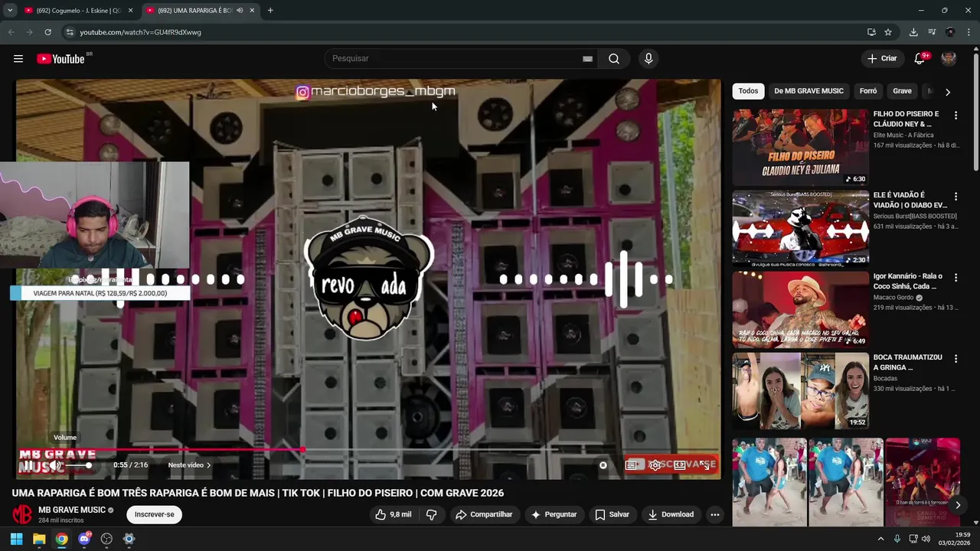Toggle autoplay in the player
The image size is (980, 551).
pos(603,465)
